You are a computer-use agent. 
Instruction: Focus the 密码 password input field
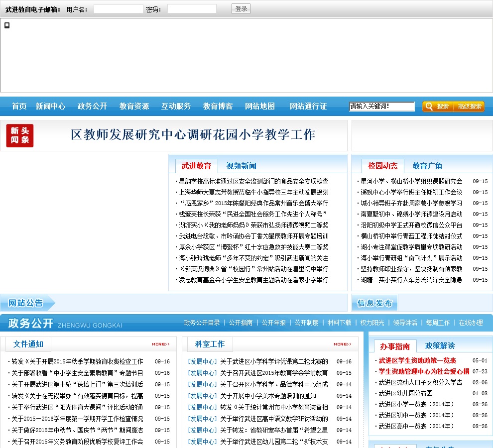[x=192, y=9]
